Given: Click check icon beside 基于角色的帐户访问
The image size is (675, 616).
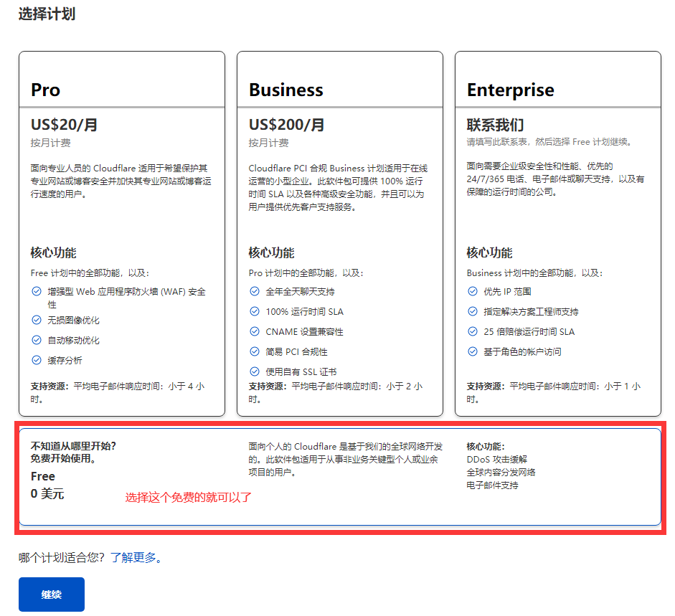Looking at the screenshot, I should coord(473,351).
